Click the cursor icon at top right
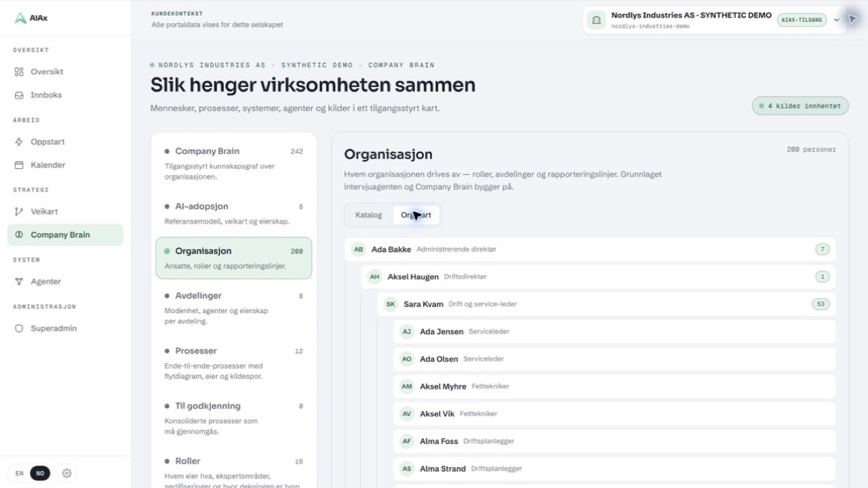The height and width of the screenshot is (488, 868). pos(852,20)
